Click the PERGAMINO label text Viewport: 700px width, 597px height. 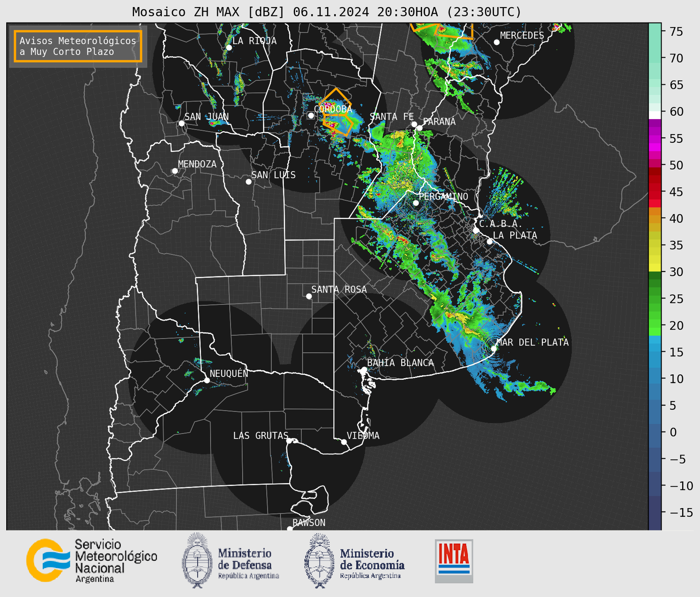[443, 196]
